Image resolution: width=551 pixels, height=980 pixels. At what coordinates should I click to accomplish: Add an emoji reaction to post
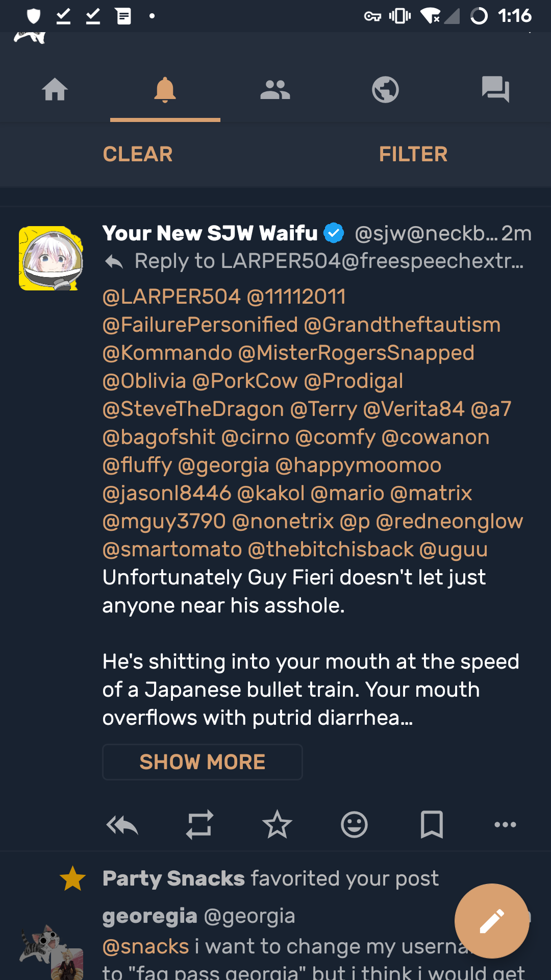(x=354, y=824)
